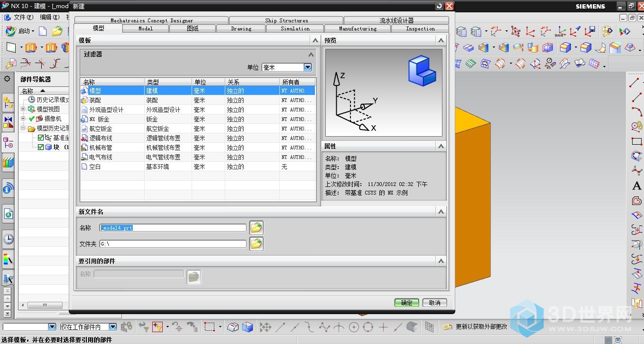
Task: Click the Edit Object Display palette icon
Action: click(x=607, y=32)
